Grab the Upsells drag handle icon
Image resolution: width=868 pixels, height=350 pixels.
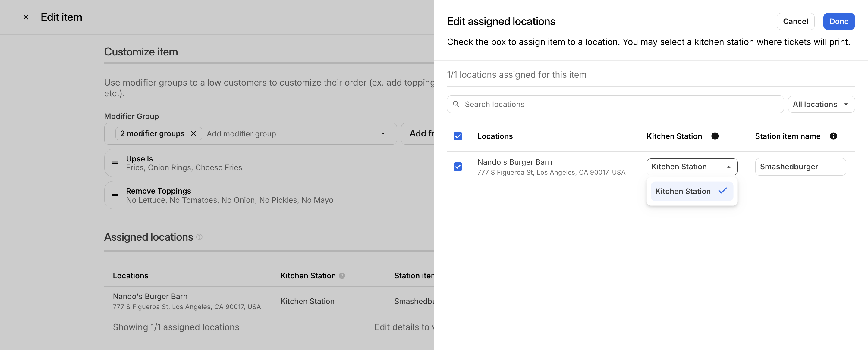(x=115, y=163)
